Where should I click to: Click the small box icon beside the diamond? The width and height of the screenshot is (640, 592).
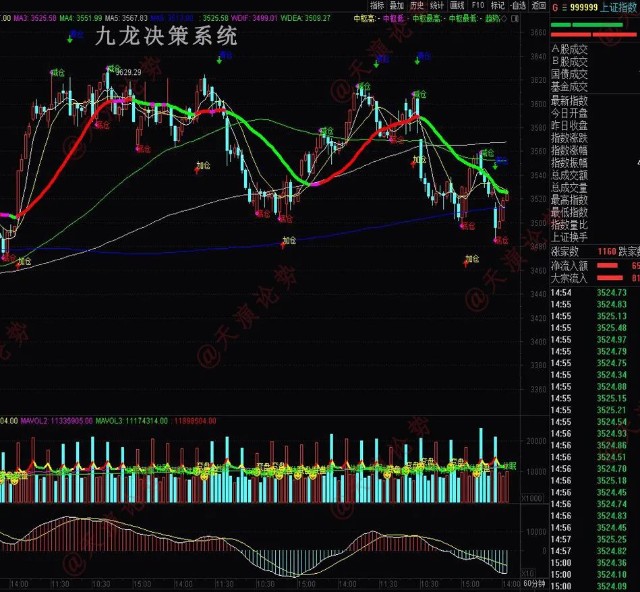coord(516,19)
